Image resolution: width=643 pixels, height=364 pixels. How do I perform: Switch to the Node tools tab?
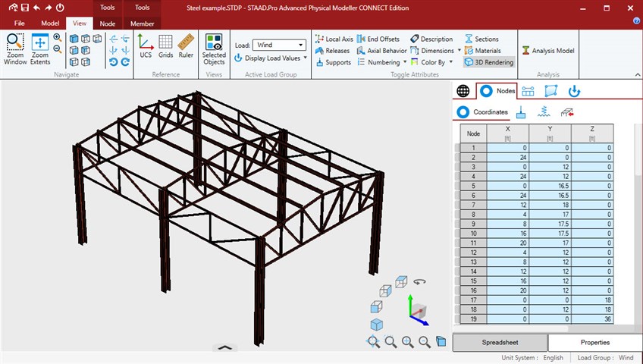coord(108,24)
